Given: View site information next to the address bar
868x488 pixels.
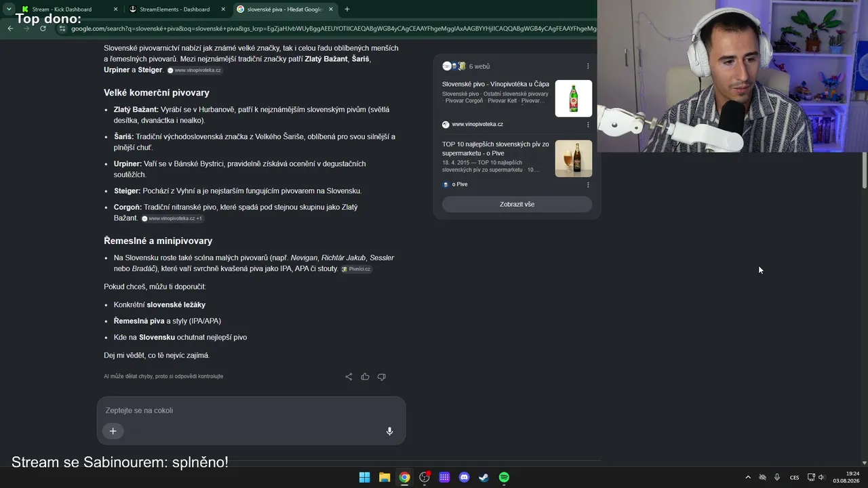Looking at the screenshot, I should coord(62,28).
